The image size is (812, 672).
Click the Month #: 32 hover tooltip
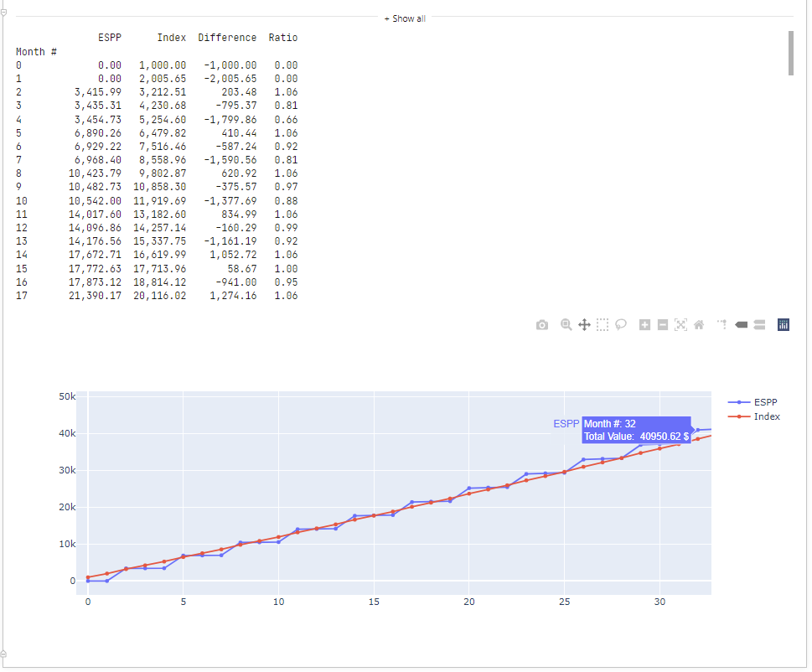coord(637,430)
